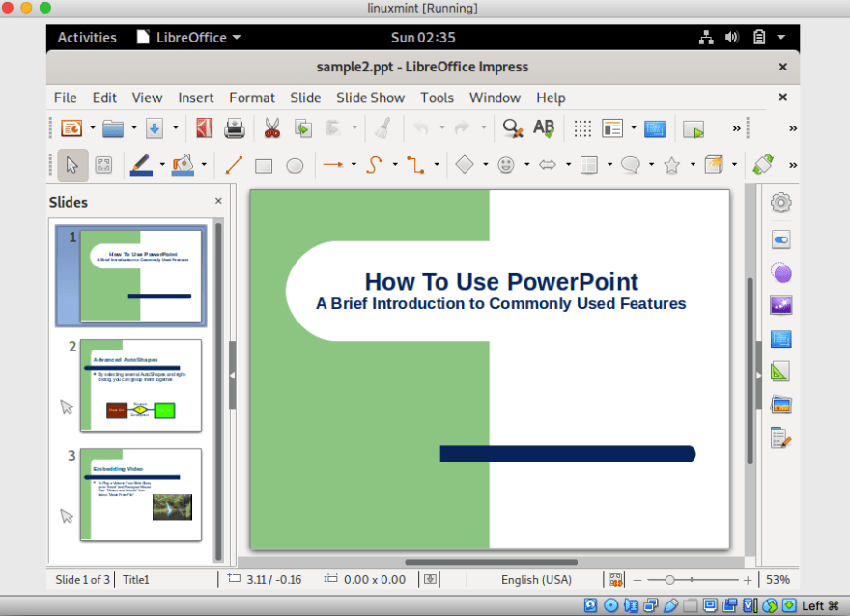
Task: Open the View menu
Action: [x=147, y=98]
